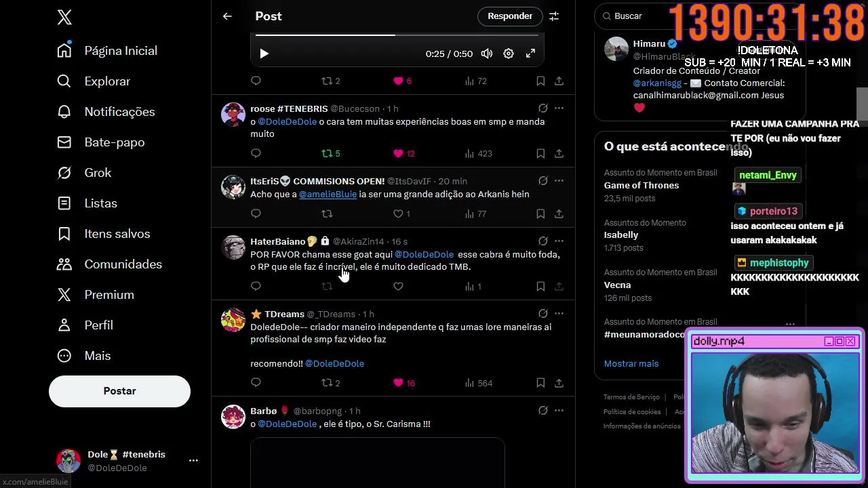Enter video fullscreen mode
Image resolution: width=868 pixels, height=488 pixels.
click(x=530, y=54)
